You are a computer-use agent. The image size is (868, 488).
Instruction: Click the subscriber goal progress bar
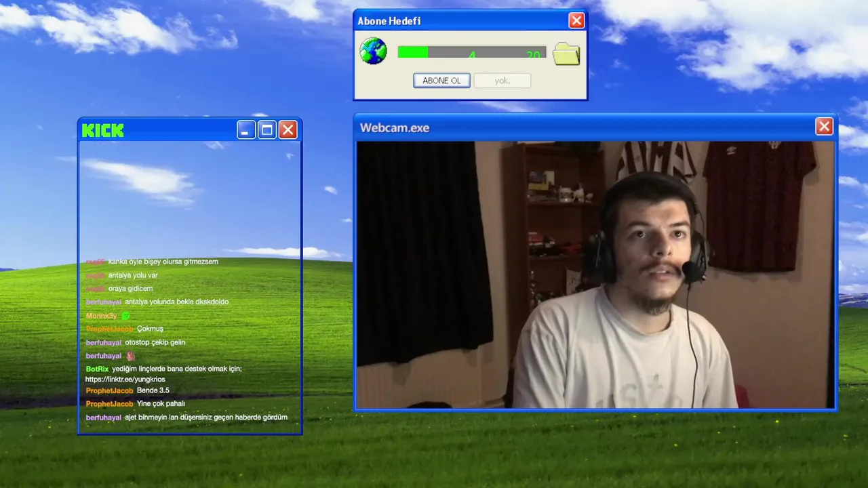coord(471,52)
